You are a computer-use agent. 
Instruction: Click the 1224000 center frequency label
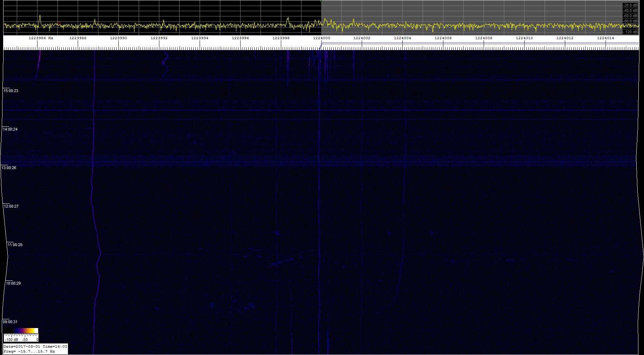(321, 38)
